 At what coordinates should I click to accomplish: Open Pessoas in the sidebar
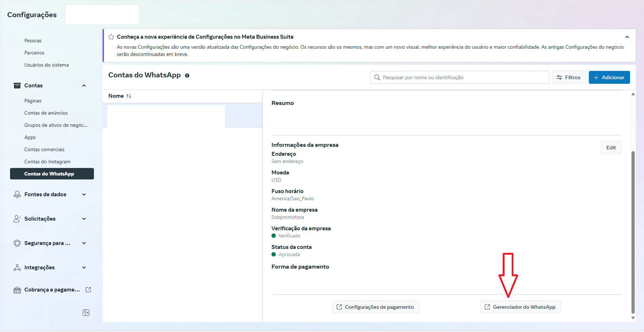coord(33,40)
